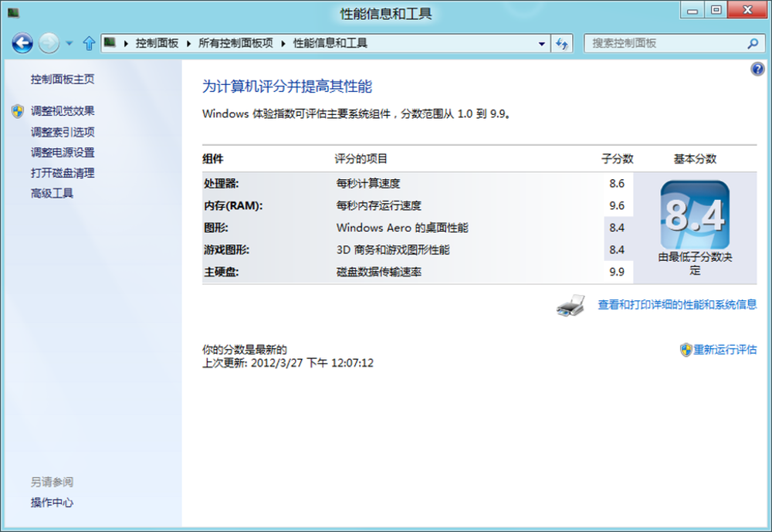
Task: Click the 上次更新 timestamp text
Action: (287, 363)
